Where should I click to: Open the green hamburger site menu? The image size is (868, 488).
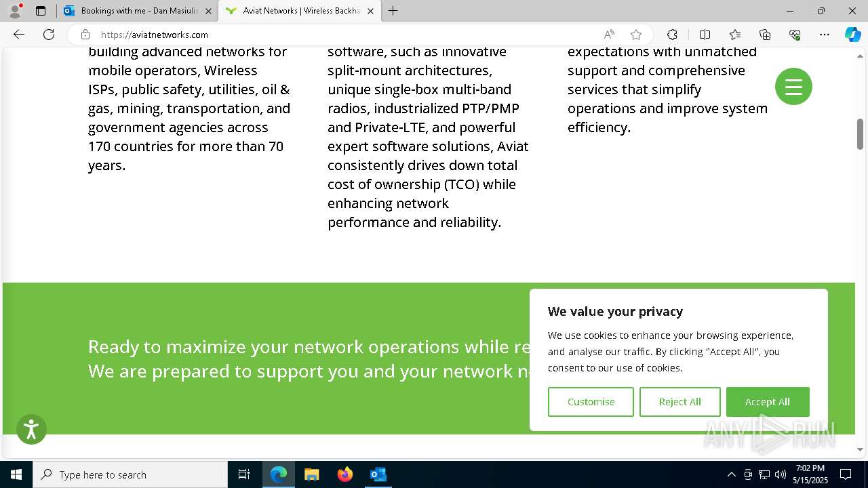pyautogui.click(x=793, y=87)
